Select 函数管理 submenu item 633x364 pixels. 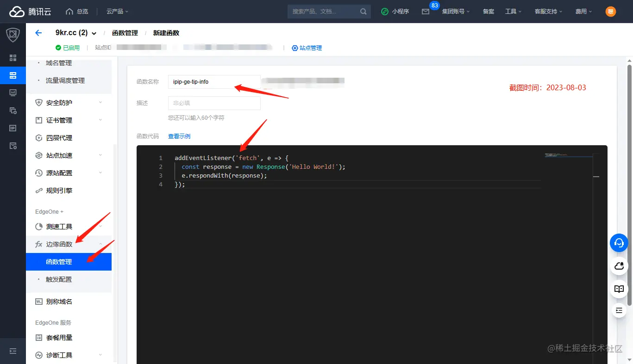pos(69,262)
